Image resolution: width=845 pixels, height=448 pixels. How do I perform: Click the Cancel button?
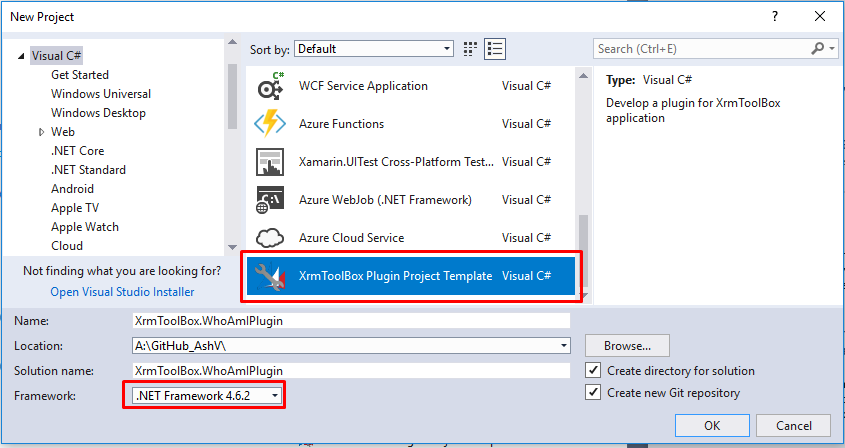pyautogui.click(x=793, y=425)
